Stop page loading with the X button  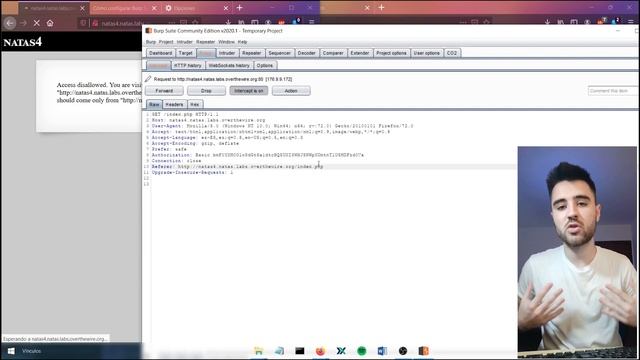[x=37, y=23]
